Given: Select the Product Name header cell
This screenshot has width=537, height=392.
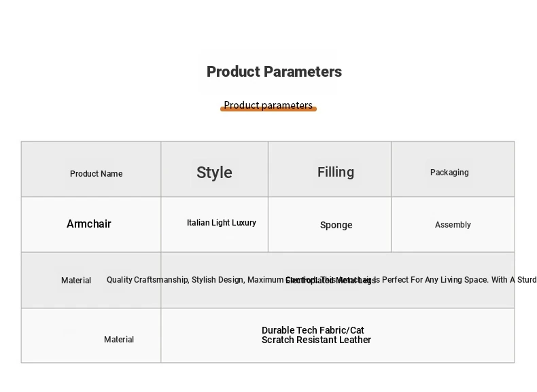Looking at the screenshot, I should pos(91,169).
